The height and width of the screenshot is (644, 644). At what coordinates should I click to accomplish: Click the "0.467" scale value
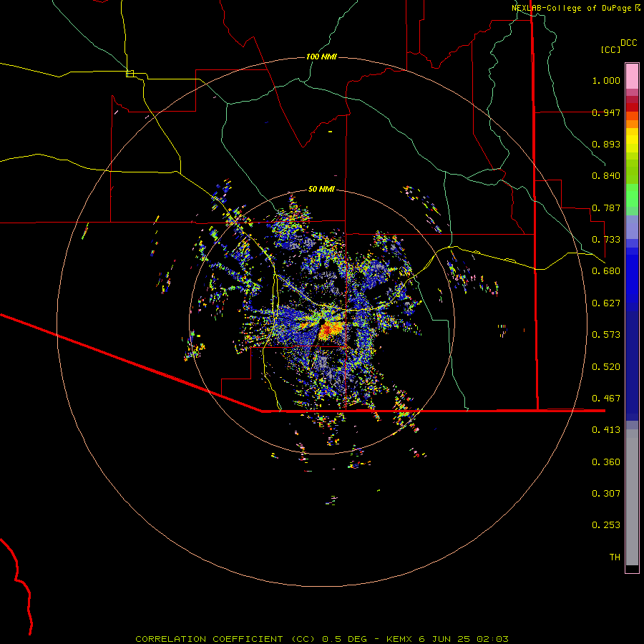click(x=606, y=399)
